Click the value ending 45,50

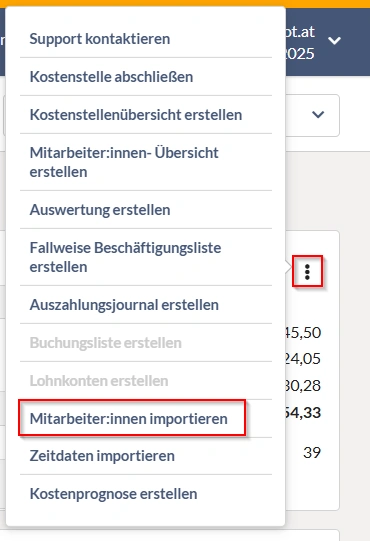pos(303,333)
